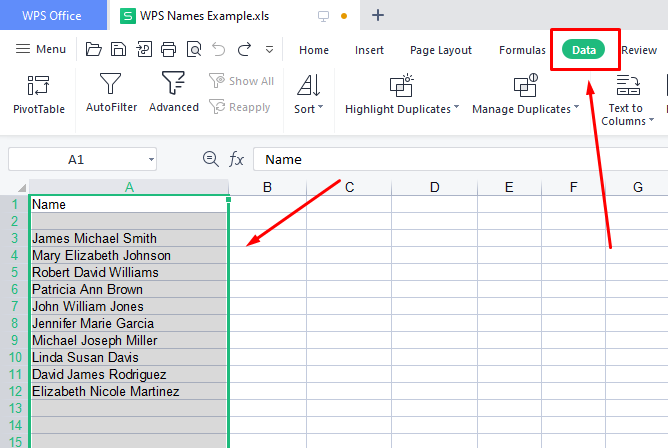Viewport: 668px width, 448px height.
Task: Click the Save icon in toolbar
Action: click(118, 49)
